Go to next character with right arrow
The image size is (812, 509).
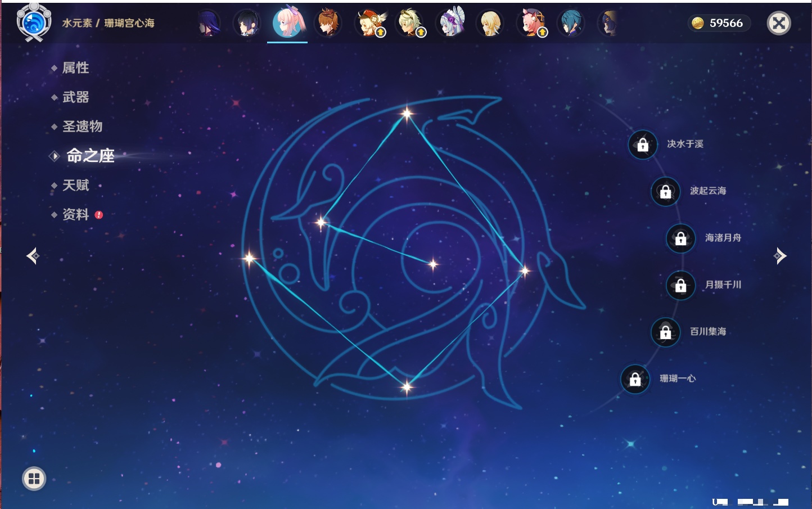[x=779, y=256]
